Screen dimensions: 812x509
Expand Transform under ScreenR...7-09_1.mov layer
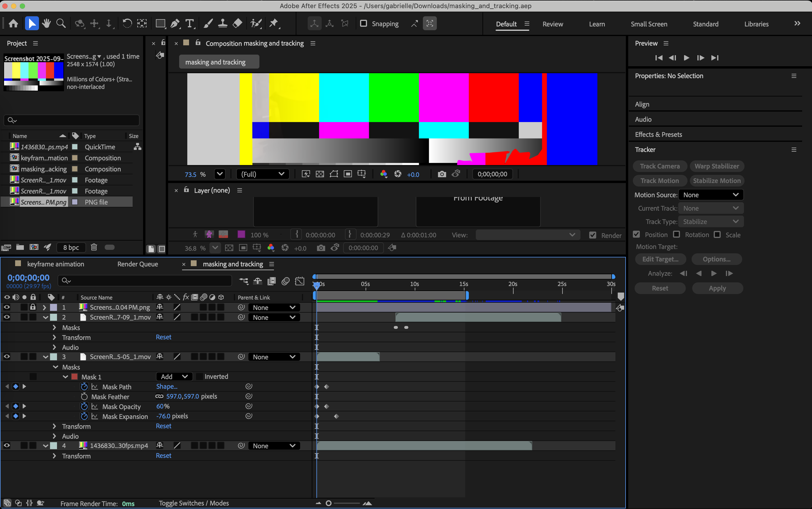click(54, 337)
